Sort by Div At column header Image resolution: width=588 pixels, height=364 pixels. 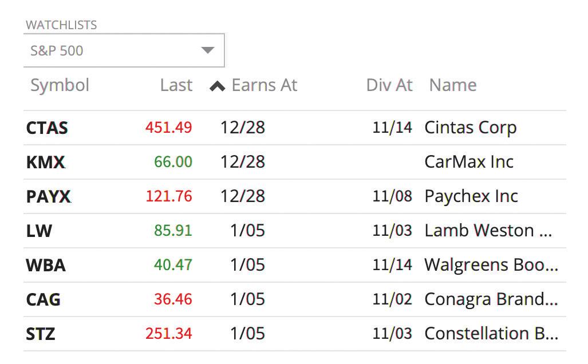[x=389, y=85]
